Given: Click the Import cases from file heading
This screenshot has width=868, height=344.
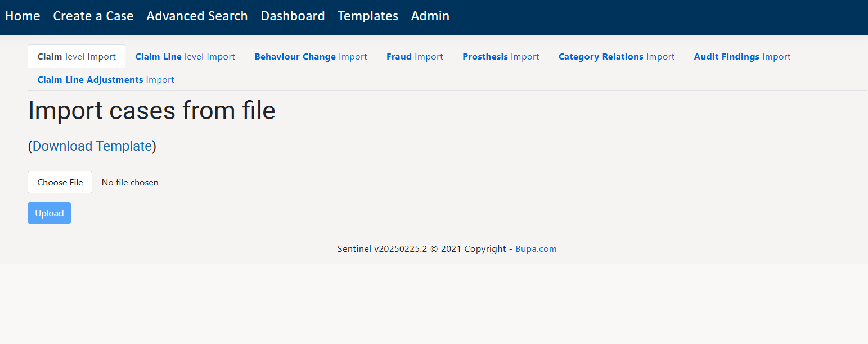Looking at the screenshot, I should (x=151, y=111).
